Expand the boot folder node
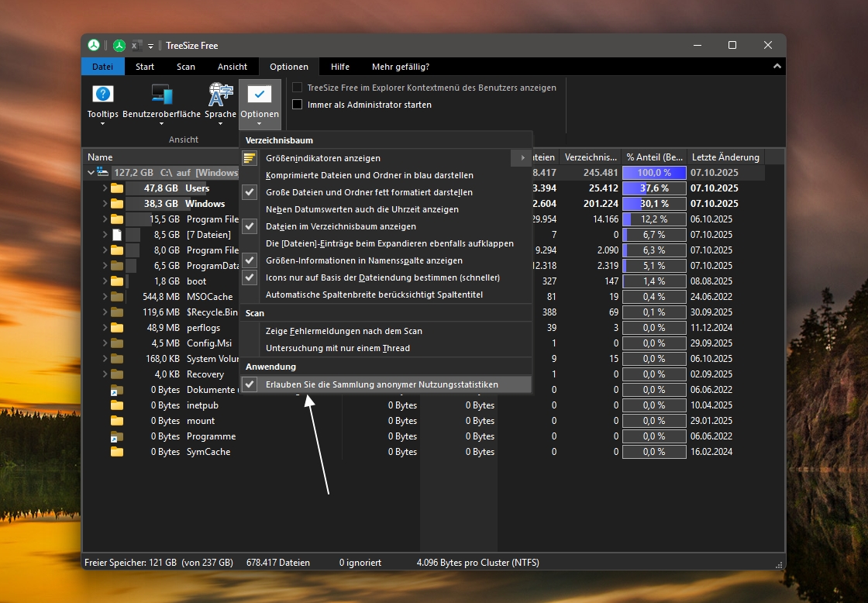The width and height of the screenshot is (868, 603). (x=105, y=281)
